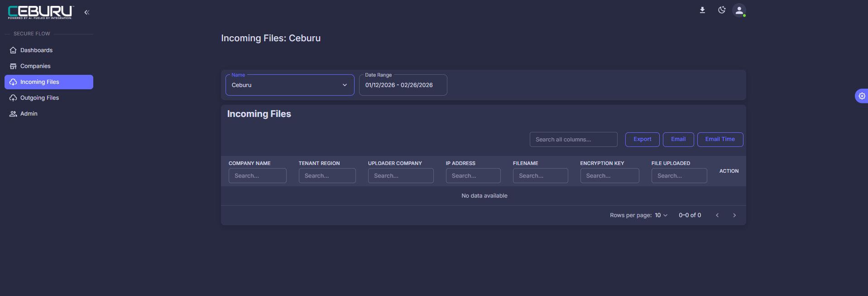Click the SECURE FLOW section label
The image size is (868, 296).
32,34
